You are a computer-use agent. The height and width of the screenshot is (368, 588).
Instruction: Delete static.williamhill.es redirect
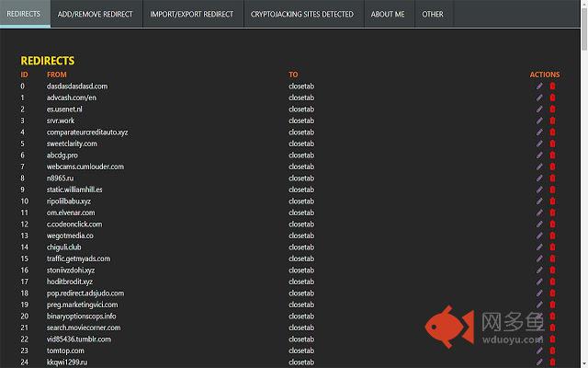coord(552,190)
